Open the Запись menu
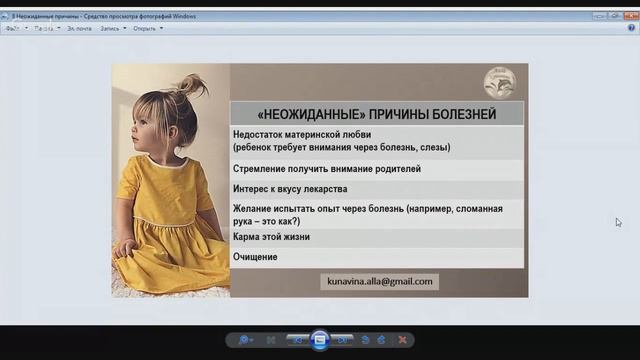Image resolution: width=640 pixels, height=360 pixels. pos(113,29)
